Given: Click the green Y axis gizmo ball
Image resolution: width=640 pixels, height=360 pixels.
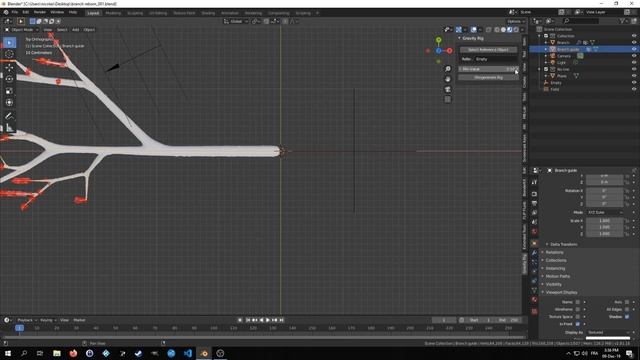Looking at the screenshot, I should point(438,40).
